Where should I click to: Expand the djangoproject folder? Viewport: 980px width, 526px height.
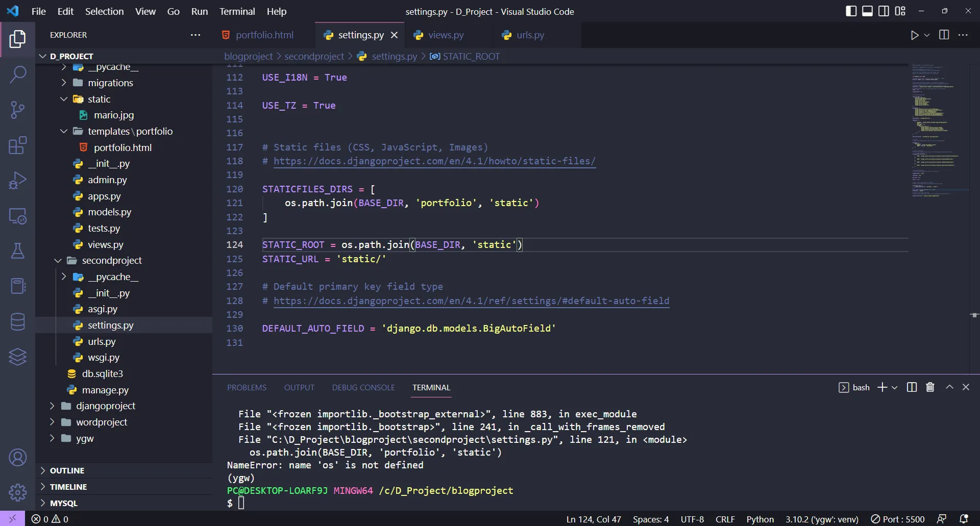pyautogui.click(x=105, y=406)
